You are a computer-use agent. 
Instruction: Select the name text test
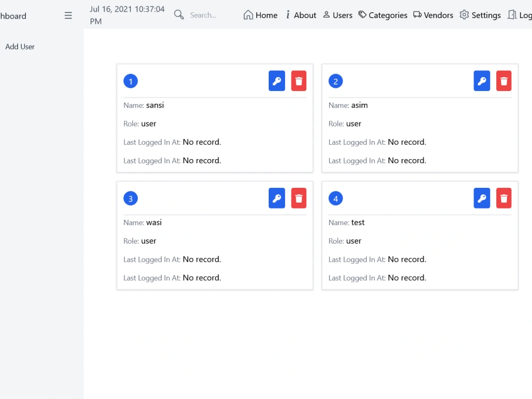(358, 222)
